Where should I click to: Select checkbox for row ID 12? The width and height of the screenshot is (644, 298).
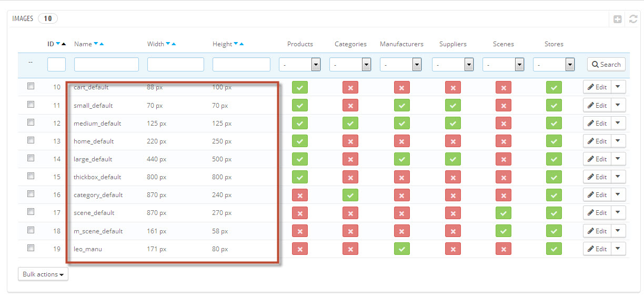pyautogui.click(x=31, y=122)
